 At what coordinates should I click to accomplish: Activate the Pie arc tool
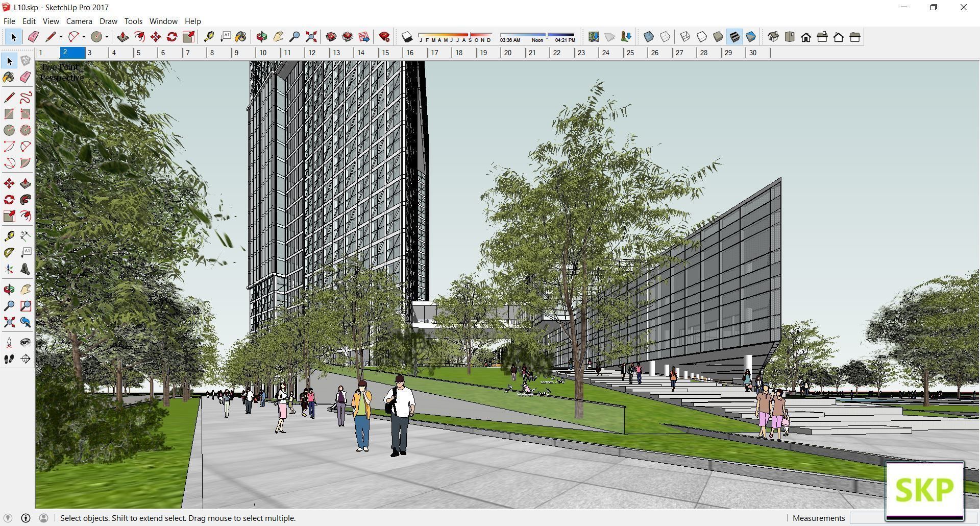[26, 163]
